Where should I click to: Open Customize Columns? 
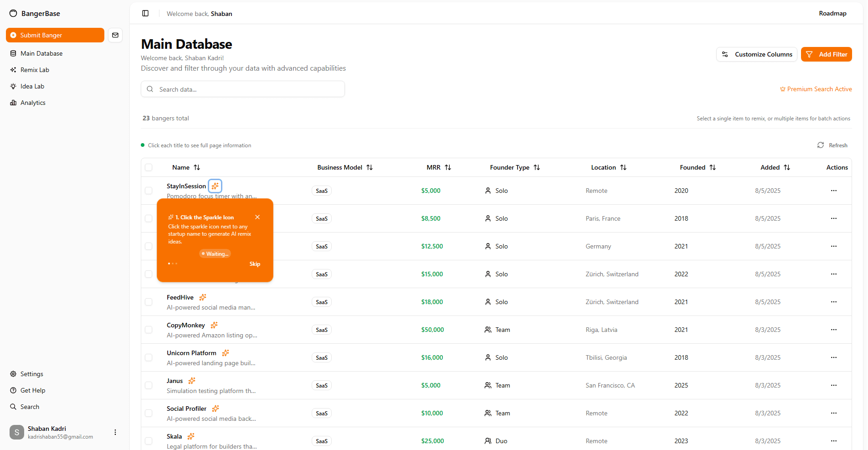tap(756, 54)
